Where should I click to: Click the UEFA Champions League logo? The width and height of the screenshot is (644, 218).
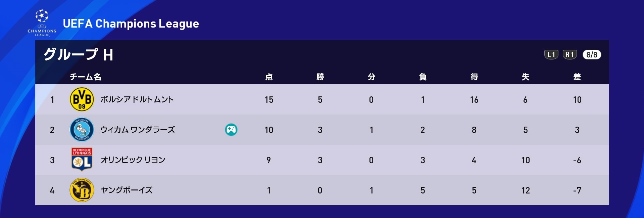click(42, 23)
